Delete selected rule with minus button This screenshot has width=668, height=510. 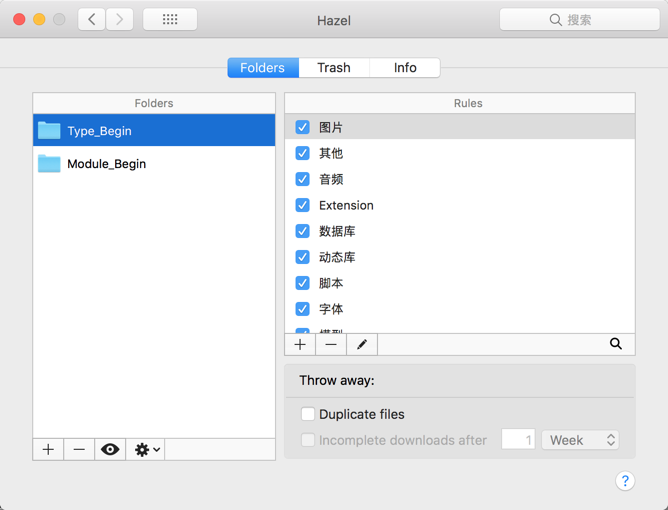(331, 344)
